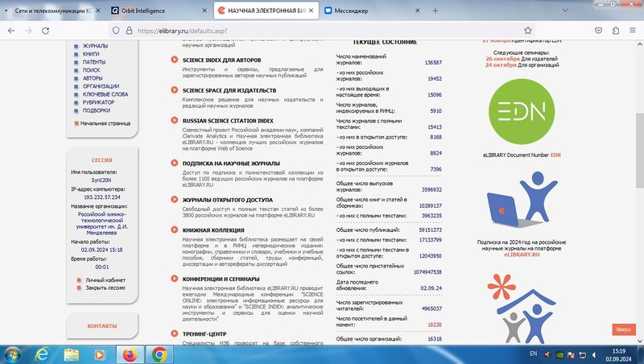Launch Internet Explorer from the taskbar
644x364 pixels.
42,354
